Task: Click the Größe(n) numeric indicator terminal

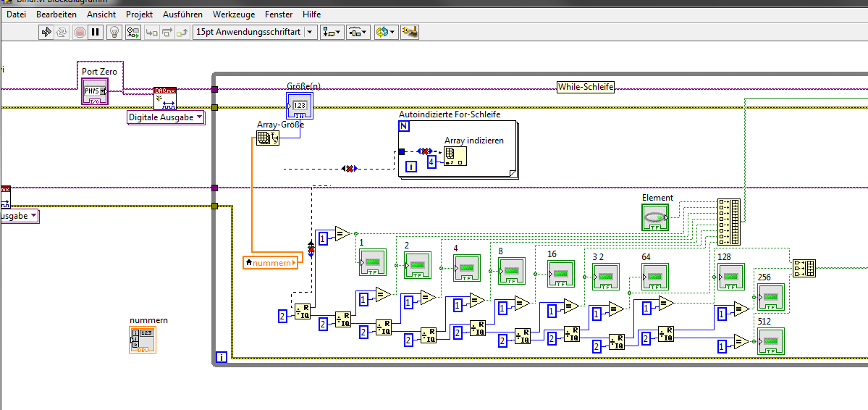Action: (x=300, y=106)
